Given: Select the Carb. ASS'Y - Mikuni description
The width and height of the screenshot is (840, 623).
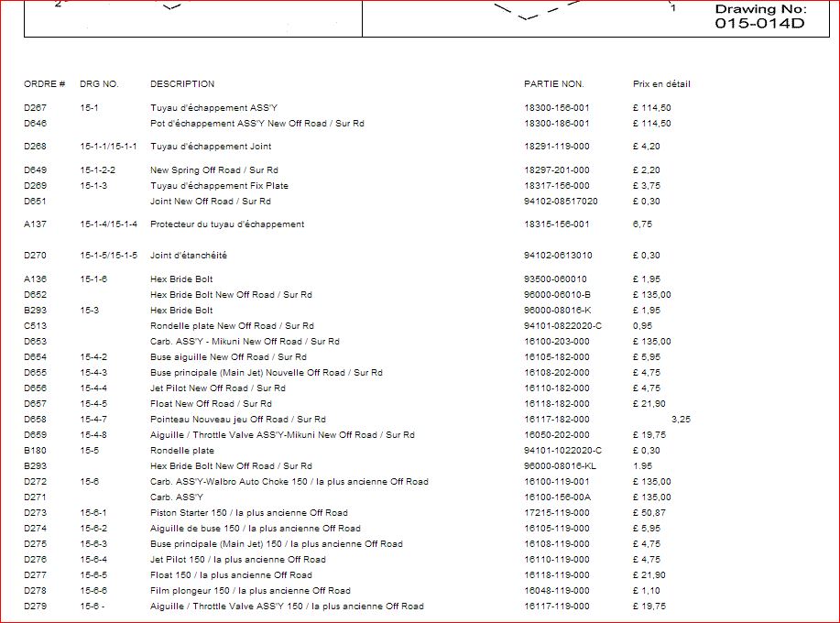Looking at the screenshot, I should [245, 342].
